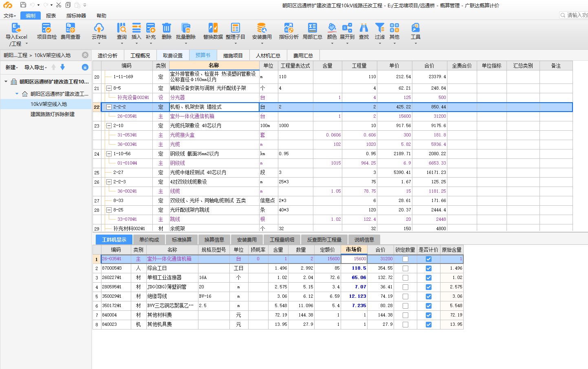
Task: Collapse row 2-10 光缆托架敷设 tree node
Action: point(109,126)
